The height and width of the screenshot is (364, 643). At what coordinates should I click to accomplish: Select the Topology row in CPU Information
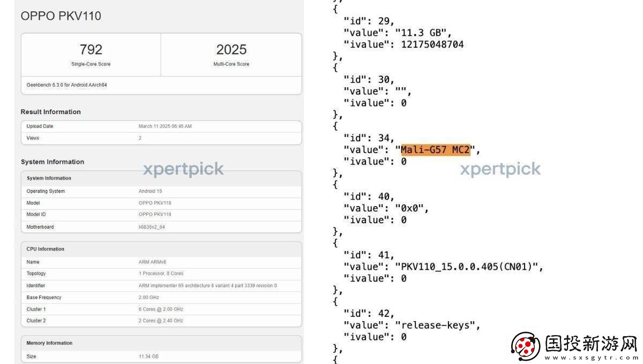(161, 274)
